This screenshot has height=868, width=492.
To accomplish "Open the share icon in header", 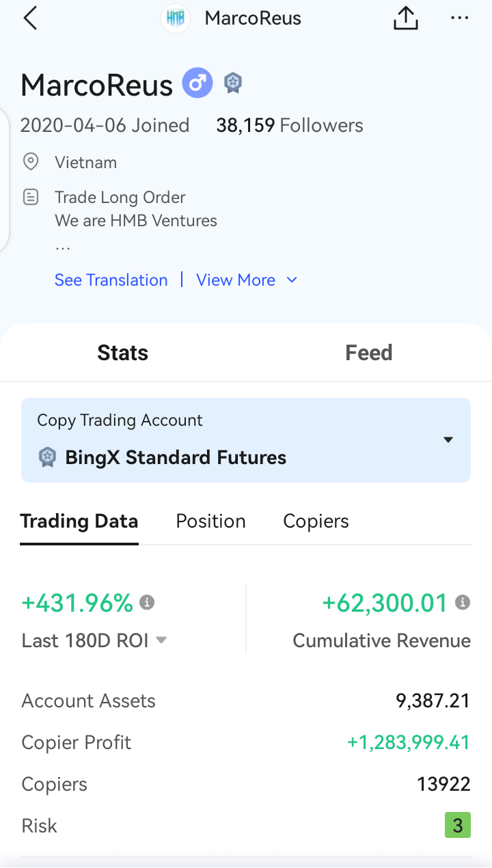I will pos(406,18).
